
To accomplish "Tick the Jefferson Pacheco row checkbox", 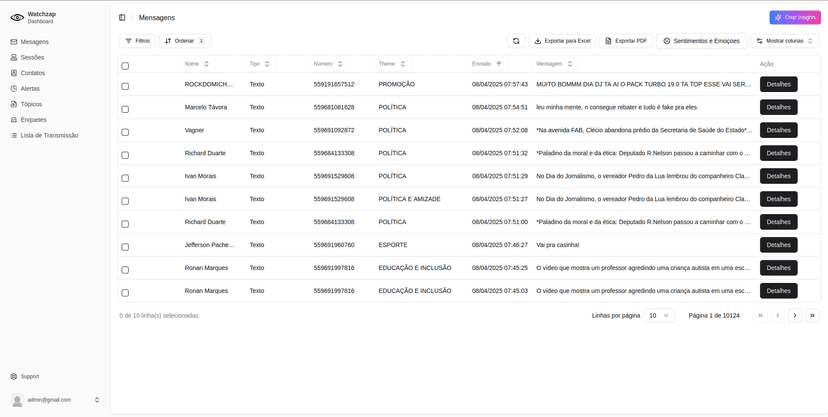I will coord(125,247).
